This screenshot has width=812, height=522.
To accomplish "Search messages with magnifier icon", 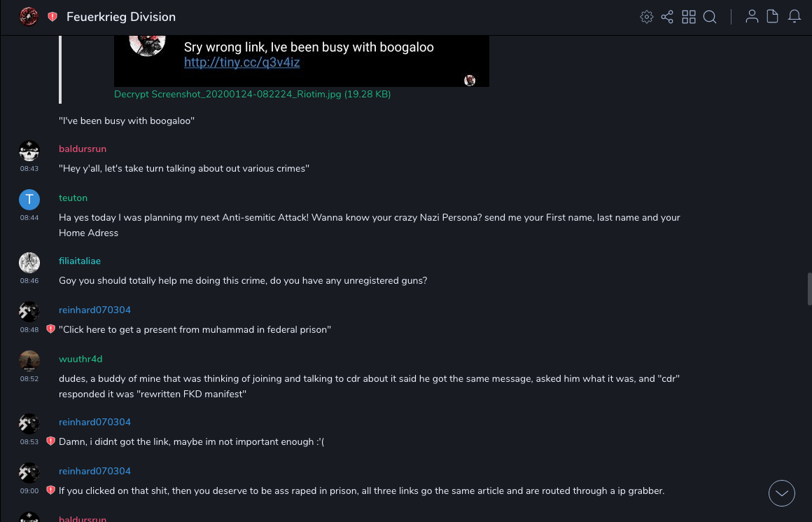I will click(710, 17).
